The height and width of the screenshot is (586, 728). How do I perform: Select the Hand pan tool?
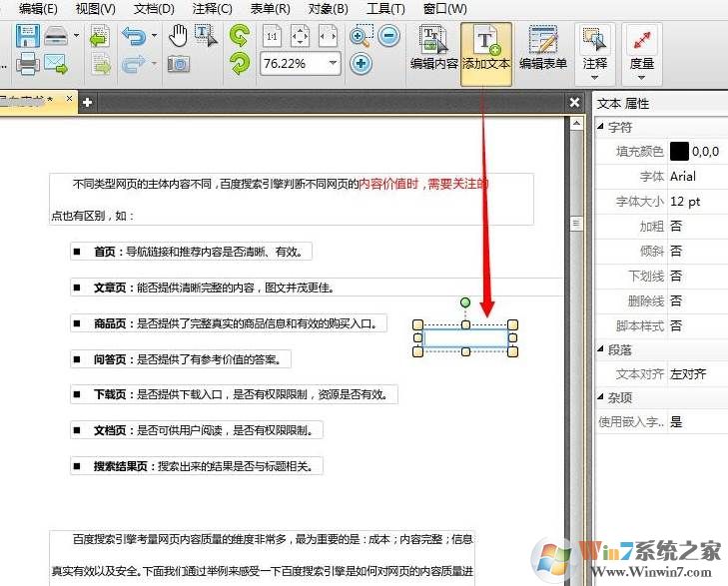179,37
